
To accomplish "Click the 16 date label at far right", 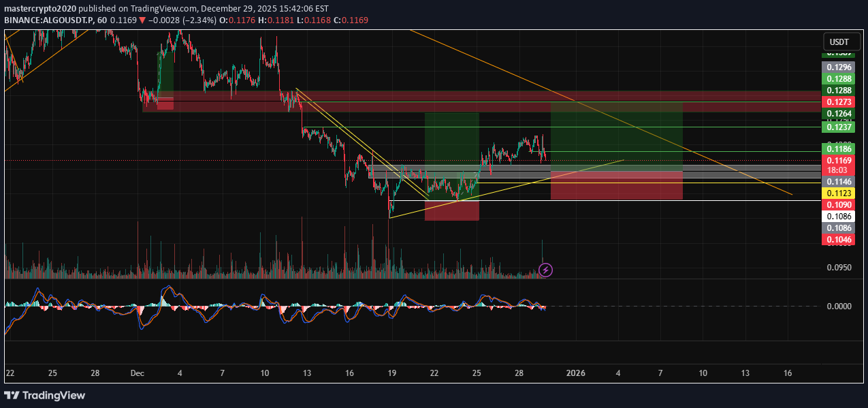I will [x=788, y=373].
